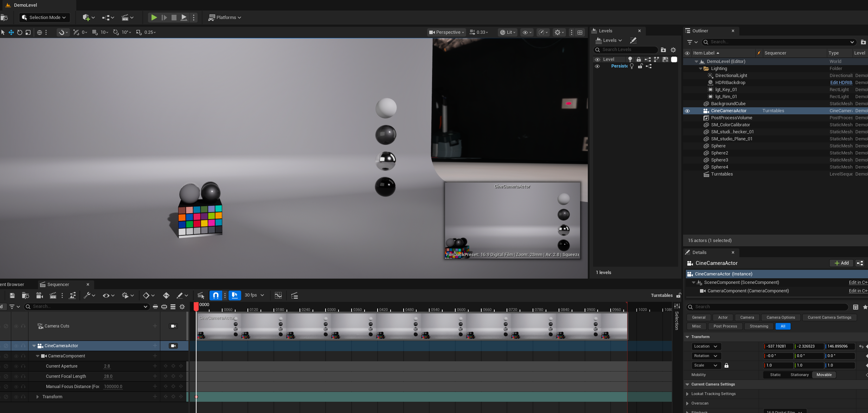Open Edit in C++ for CameraComponent

pyautogui.click(x=858, y=291)
